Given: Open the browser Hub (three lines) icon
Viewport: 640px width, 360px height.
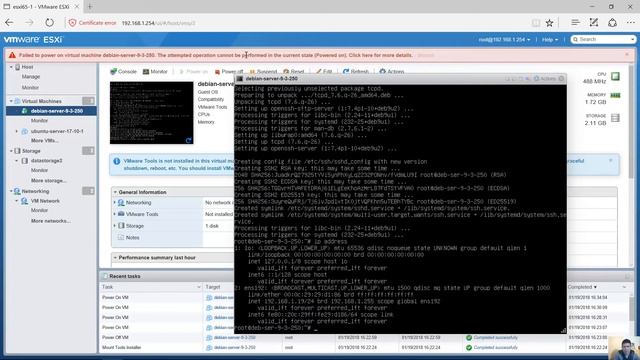Looking at the screenshot, I should (575, 23).
